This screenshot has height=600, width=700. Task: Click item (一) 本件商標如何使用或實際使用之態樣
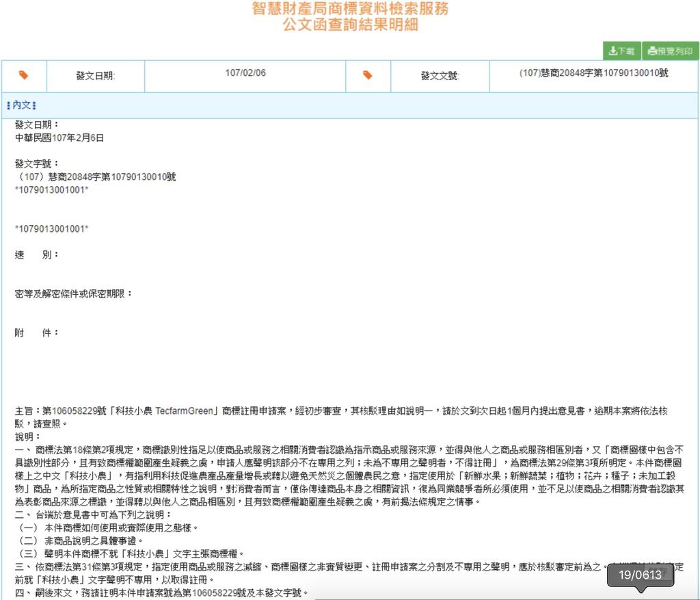[x=107, y=527]
